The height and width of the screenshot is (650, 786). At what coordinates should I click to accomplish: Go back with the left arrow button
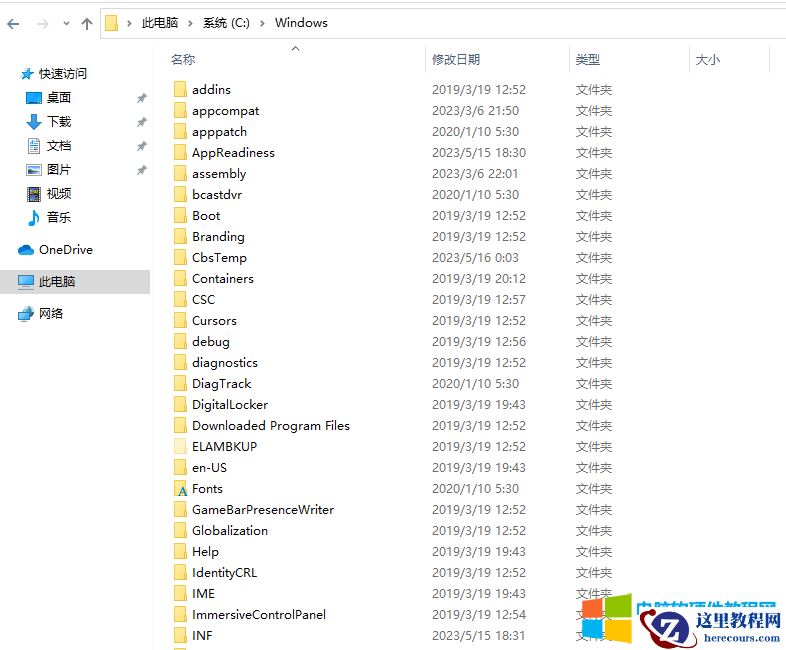click(x=13, y=24)
